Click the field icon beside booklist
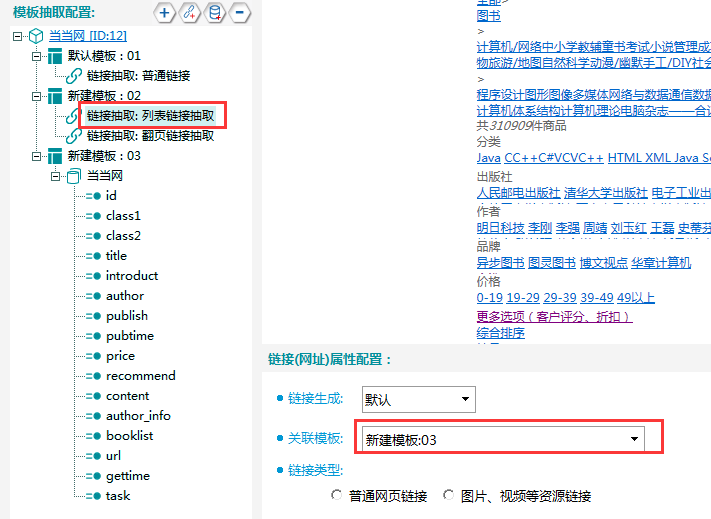Screen dimensions: 711x519 pyautogui.click(x=93, y=436)
